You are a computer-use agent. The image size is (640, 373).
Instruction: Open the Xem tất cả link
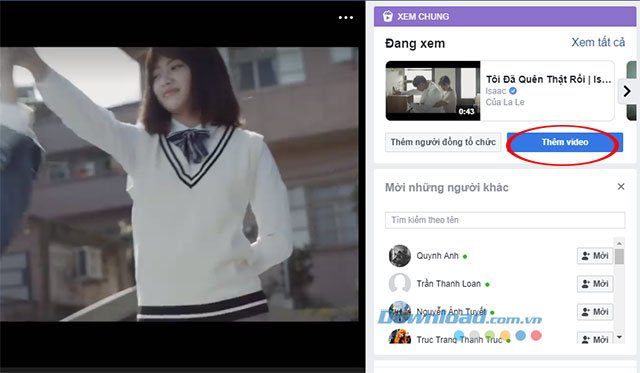pos(598,42)
